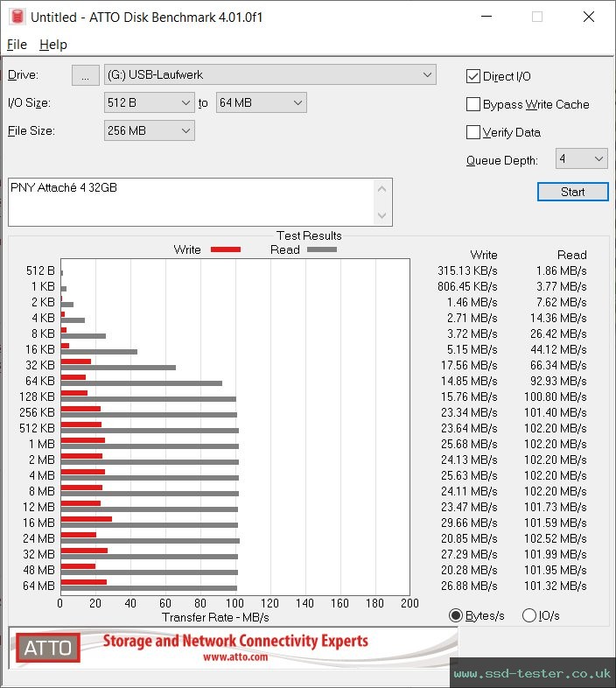This screenshot has width=616, height=688.
Task: Open the www.atto.com link
Action: coord(235,656)
